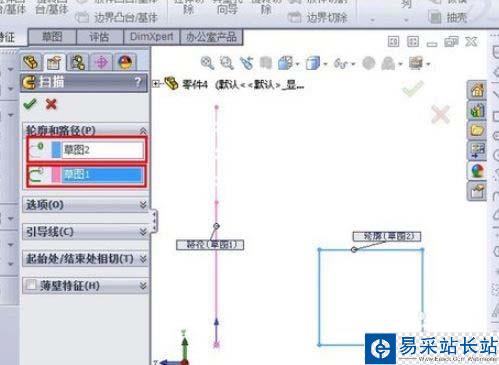Enable the 薄壁特征(H) checkbox
The height and width of the screenshot is (365, 499).
click(31, 285)
